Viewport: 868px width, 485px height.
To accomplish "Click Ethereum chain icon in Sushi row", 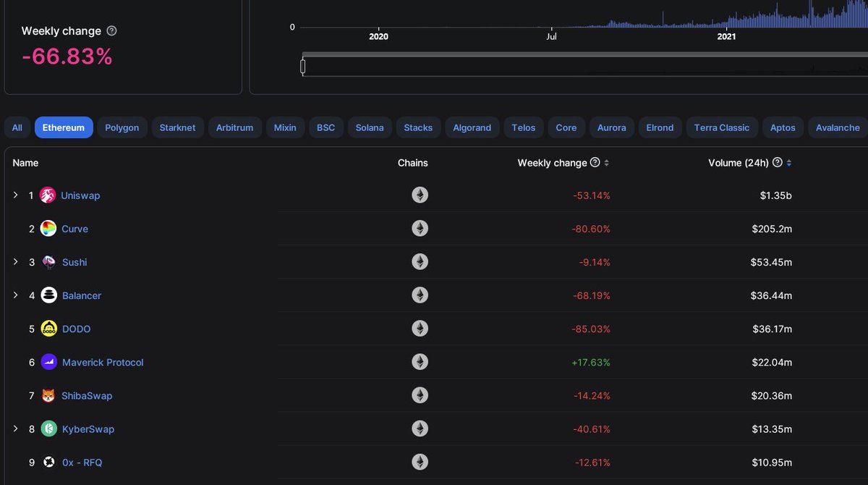I will pos(420,262).
